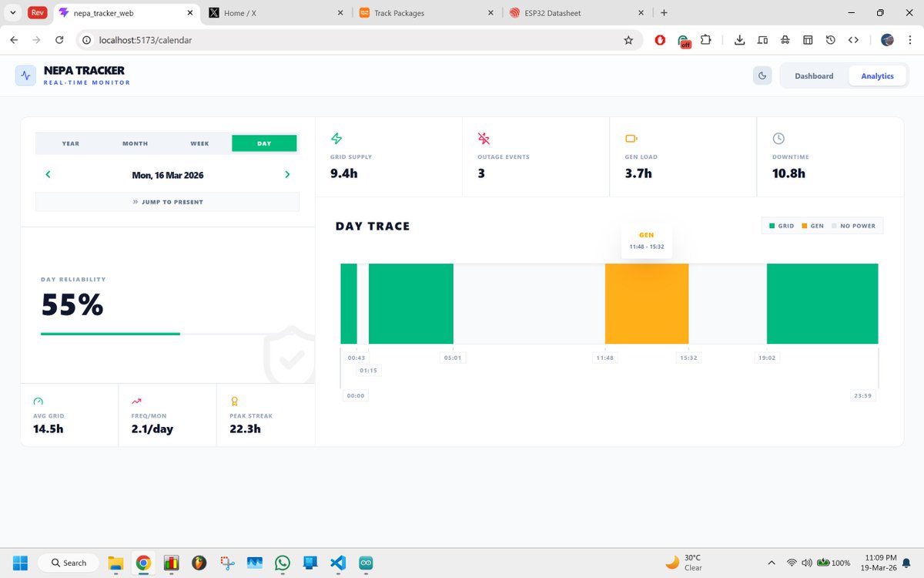Select the WEEK range tab
The image size is (924, 578).
click(x=199, y=143)
